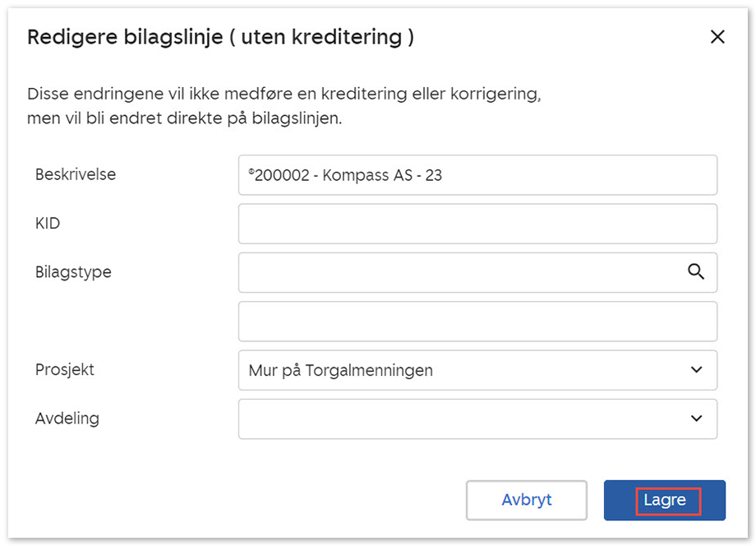This screenshot has width=756, height=546.
Task: Open the empty Avdeling combo box
Action: tap(460, 419)
